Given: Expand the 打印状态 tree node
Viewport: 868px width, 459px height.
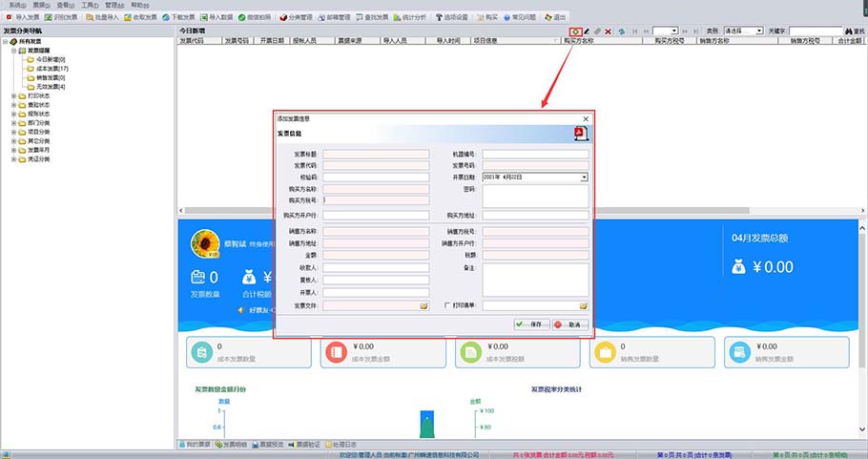Looking at the screenshot, I should click(x=13, y=95).
